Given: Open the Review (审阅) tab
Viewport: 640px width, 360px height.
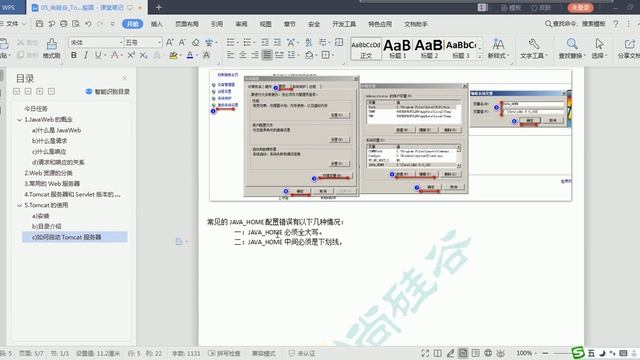Looking at the screenshot, I should point(241,24).
